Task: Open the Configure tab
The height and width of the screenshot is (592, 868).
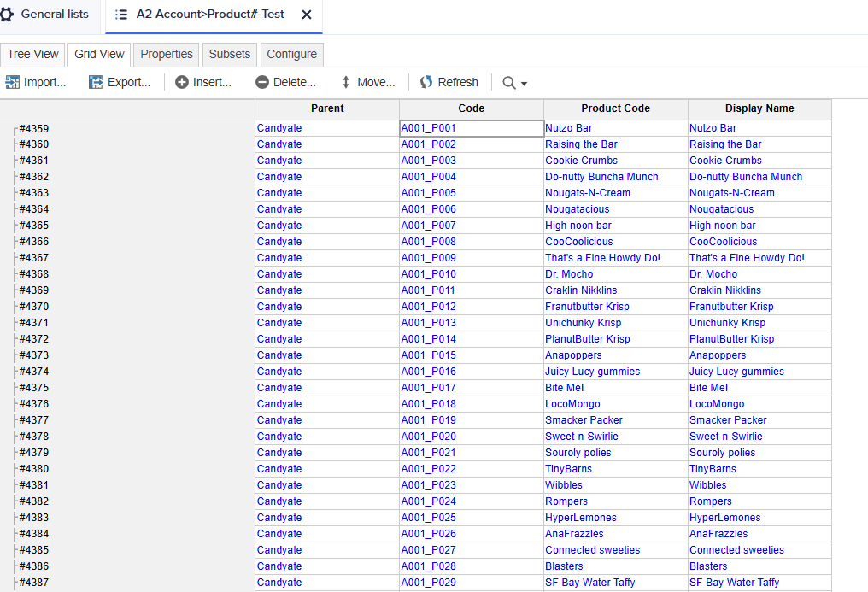Action: point(291,54)
